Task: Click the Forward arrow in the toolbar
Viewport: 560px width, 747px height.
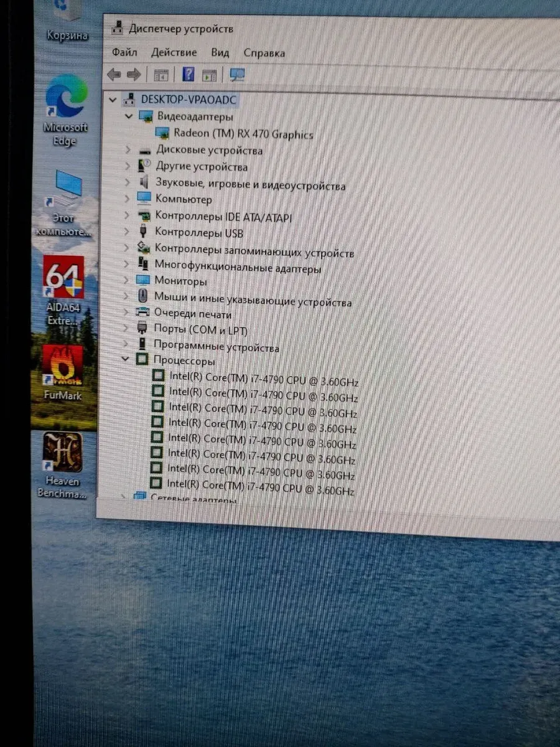Action: pyautogui.click(x=134, y=75)
